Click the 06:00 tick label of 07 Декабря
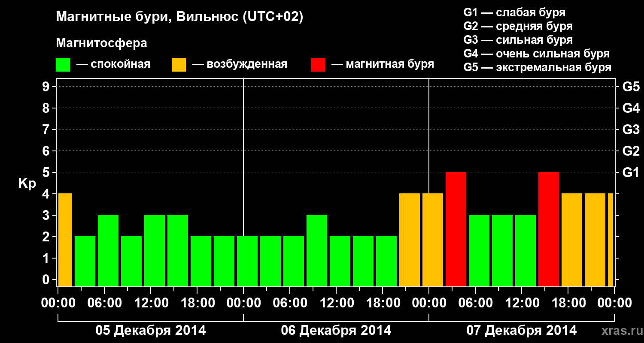 475,303
